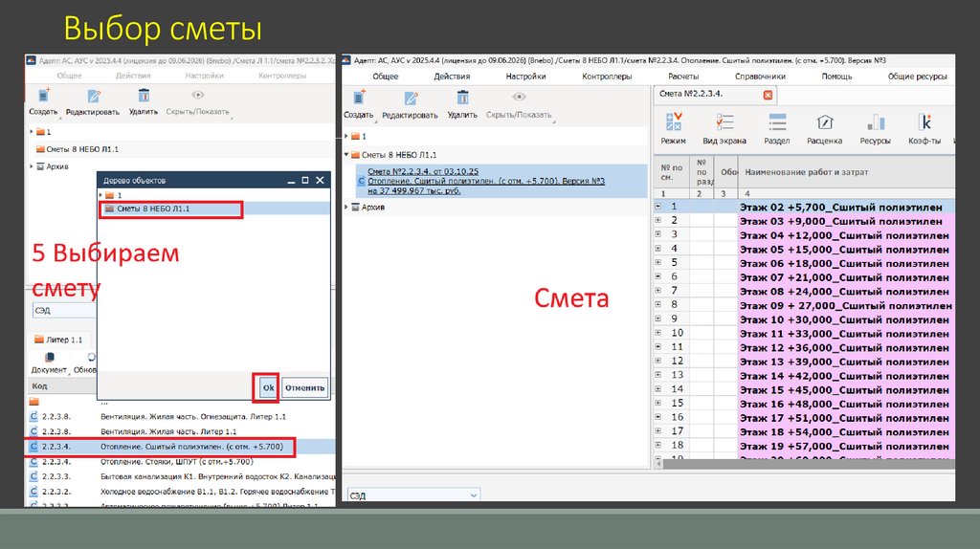Open Контроллеры menu in right window
980x549 pixels.
(x=607, y=77)
